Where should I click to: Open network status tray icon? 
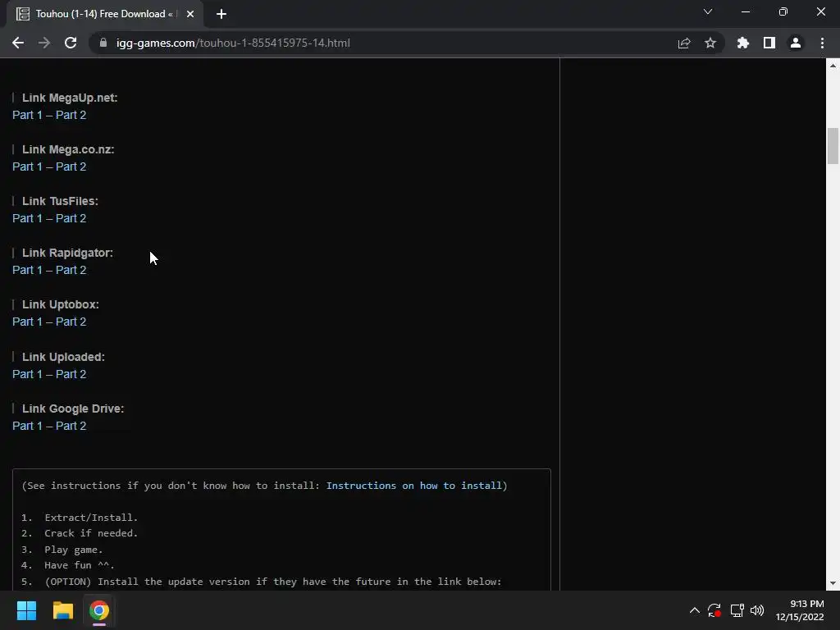click(737, 610)
